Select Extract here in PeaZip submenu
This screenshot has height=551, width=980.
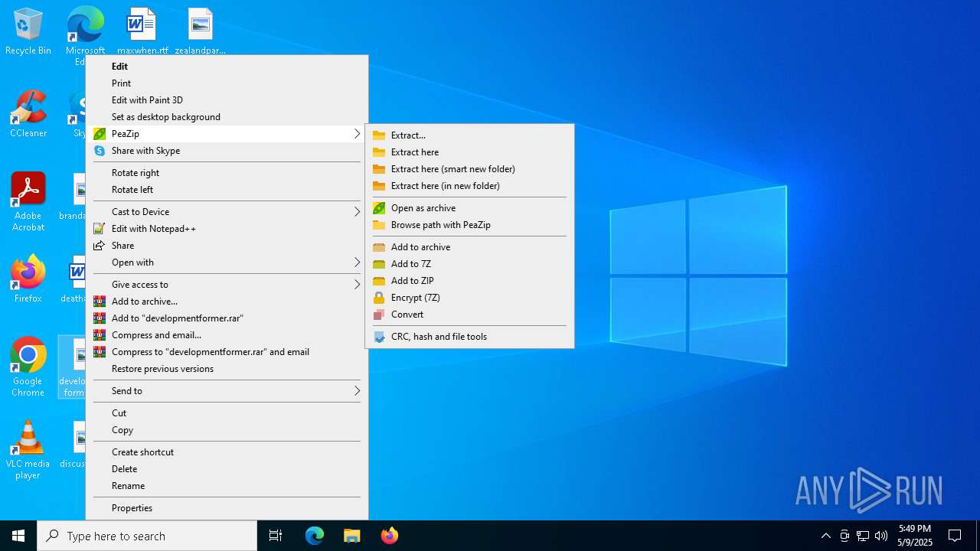coord(469,152)
